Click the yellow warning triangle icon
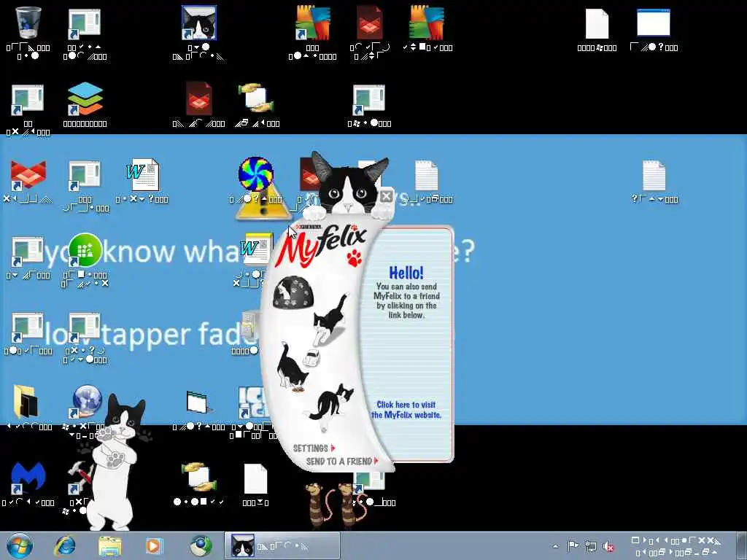Image resolution: width=747 pixels, height=560 pixels. 263,202
